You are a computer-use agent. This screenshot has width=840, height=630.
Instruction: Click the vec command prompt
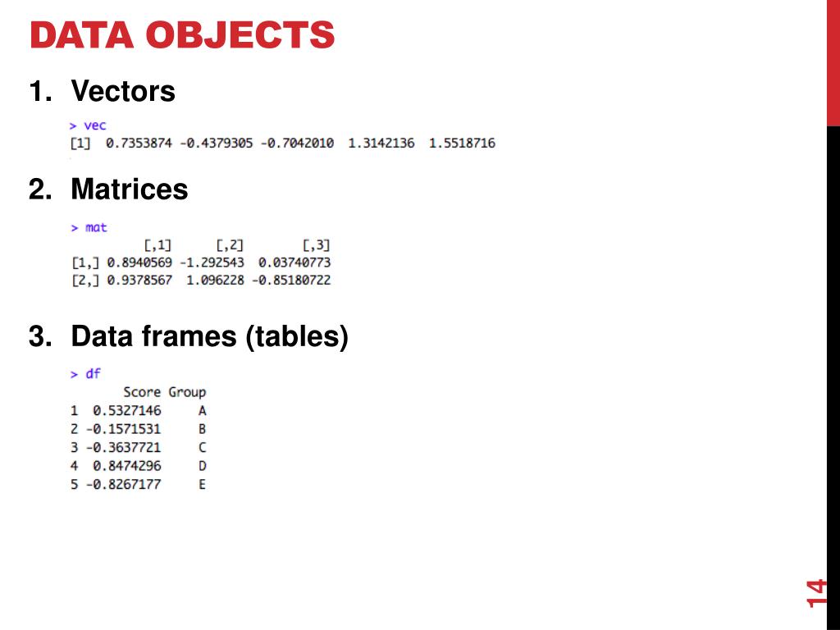(88, 126)
